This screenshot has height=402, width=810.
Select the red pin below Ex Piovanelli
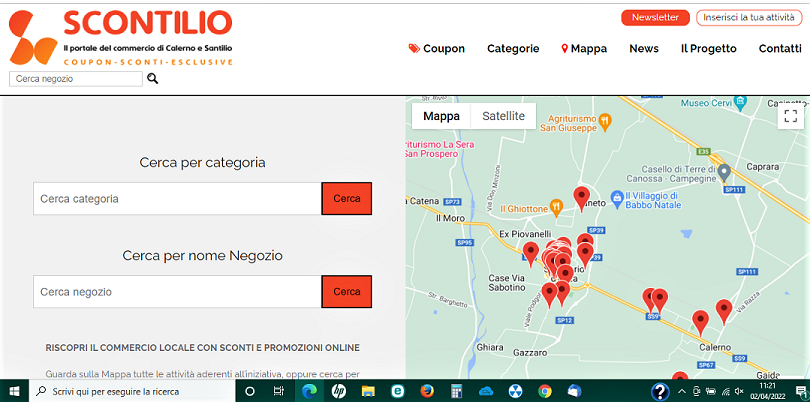point(531,254)
